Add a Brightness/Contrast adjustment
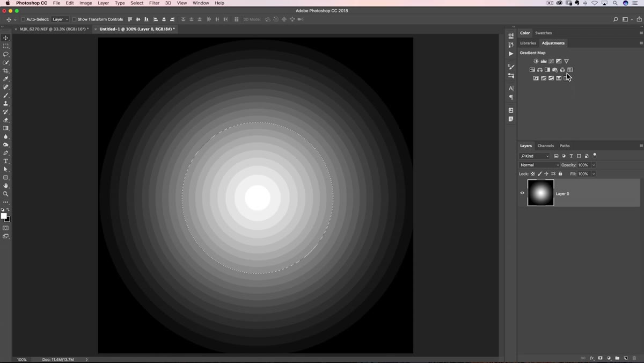The width and height of the screenshot is (644, 363). [x=536, y=61]
